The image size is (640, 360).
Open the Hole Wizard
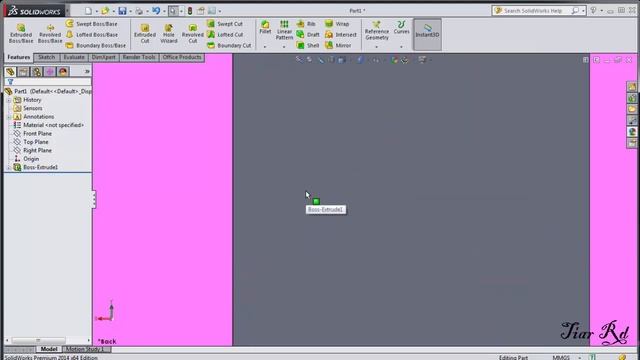point(169,33)
